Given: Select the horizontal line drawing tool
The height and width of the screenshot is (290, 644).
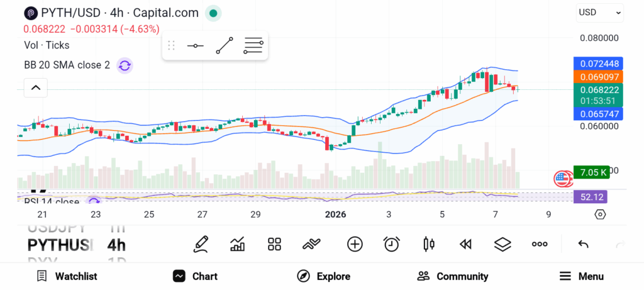Looking at the screenshot, I should pyautogui.click(x=195, y=46).
